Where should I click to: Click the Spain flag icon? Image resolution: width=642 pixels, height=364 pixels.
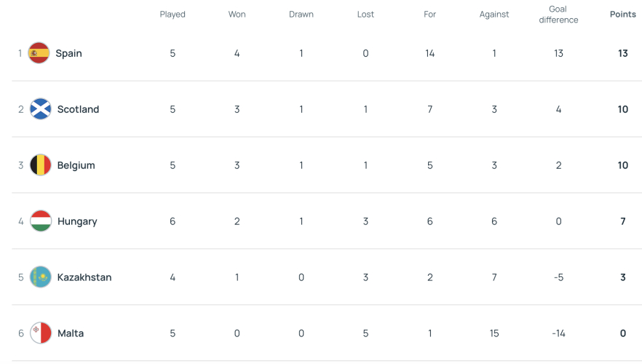39,53
